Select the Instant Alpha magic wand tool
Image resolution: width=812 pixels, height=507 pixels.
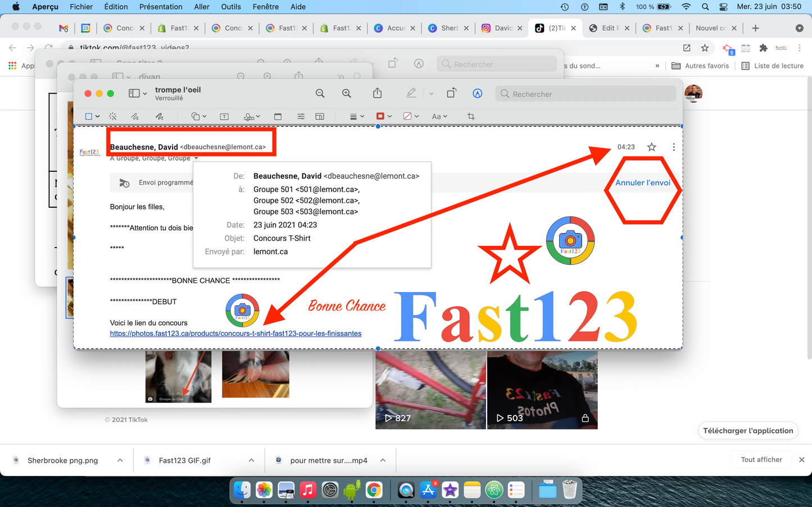tap(113, 116)
